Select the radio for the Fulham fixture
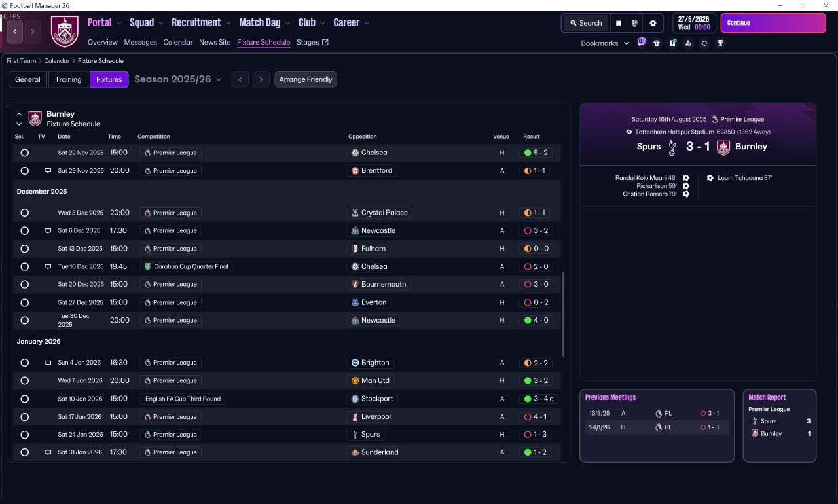This screenshot has width=838, height=504. (24, 249)
